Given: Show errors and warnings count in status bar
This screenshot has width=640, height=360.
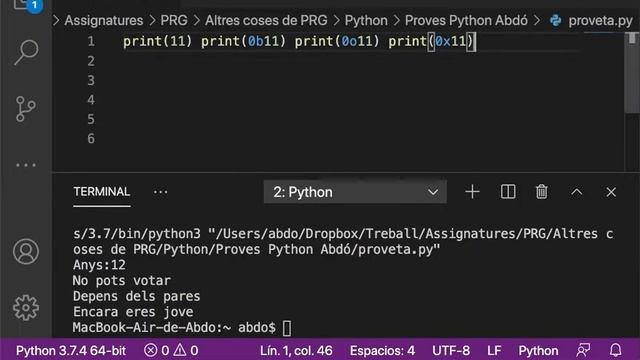Looking at the screenshot, I should pyautogui.click(x=171, y=350).
